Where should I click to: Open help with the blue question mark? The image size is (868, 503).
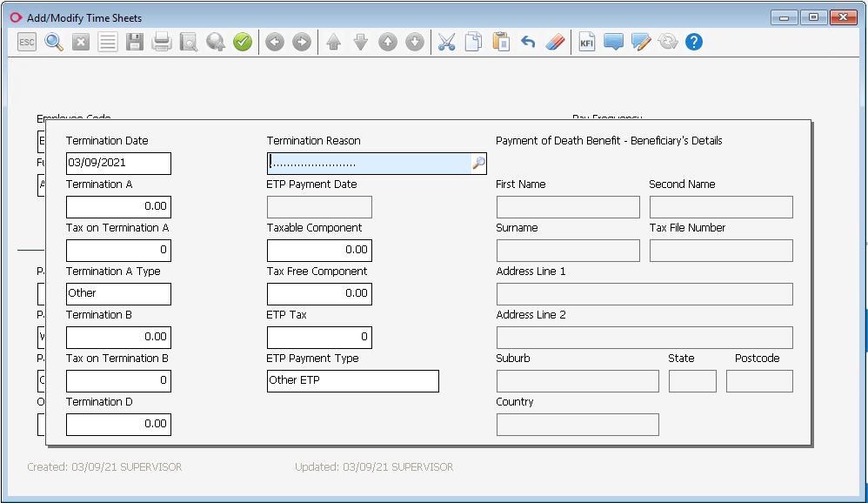(x=694, y=42)
